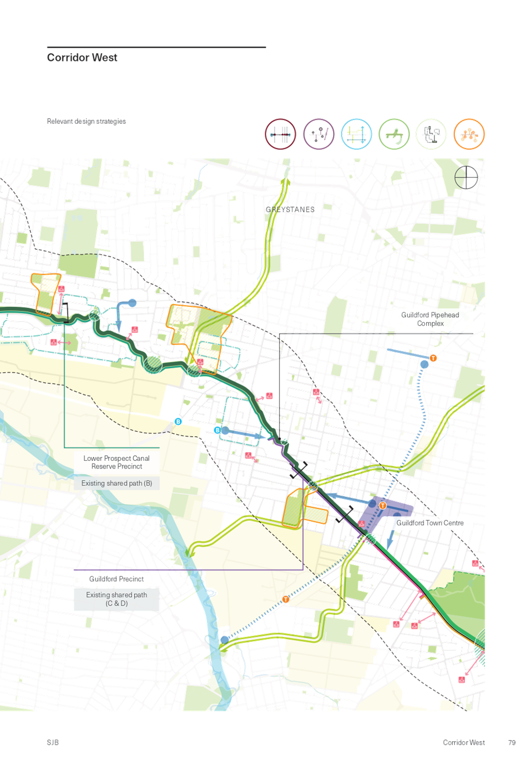Click the Greystanes suburb label on map

[x=290, y=210]
